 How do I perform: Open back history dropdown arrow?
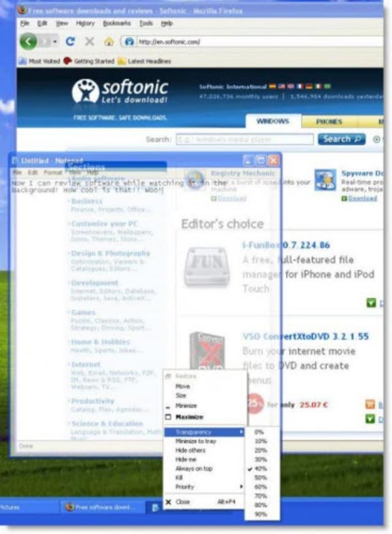pos(55,41)
